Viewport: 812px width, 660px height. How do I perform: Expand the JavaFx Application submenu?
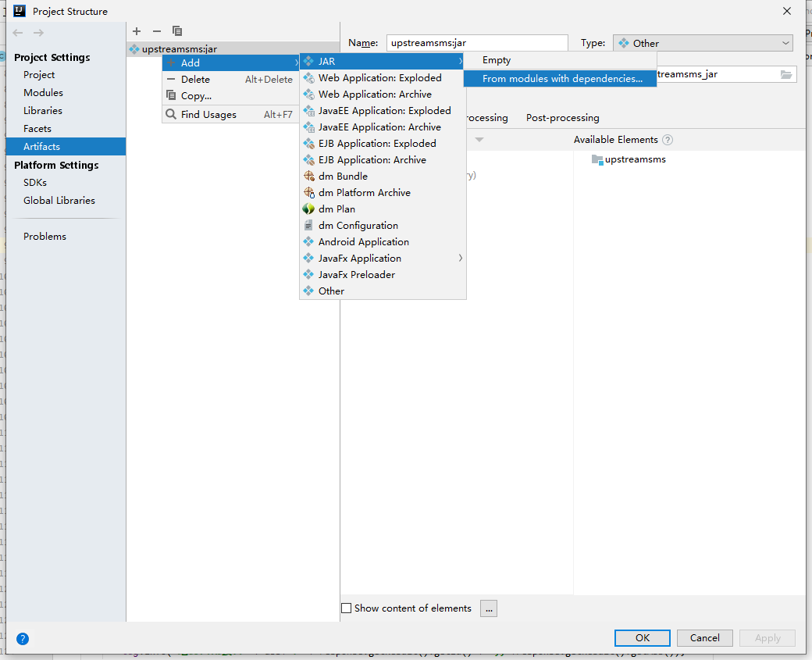point(383,259)
